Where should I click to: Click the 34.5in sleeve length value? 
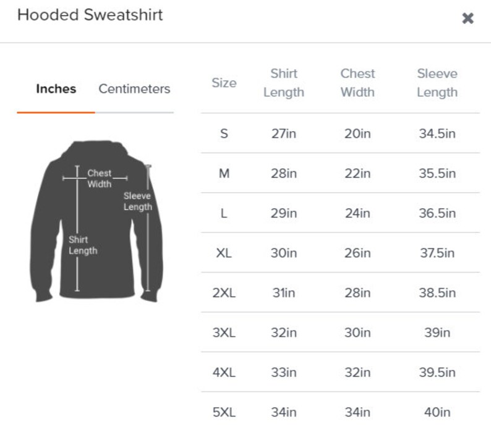click(x=437, y=133)
